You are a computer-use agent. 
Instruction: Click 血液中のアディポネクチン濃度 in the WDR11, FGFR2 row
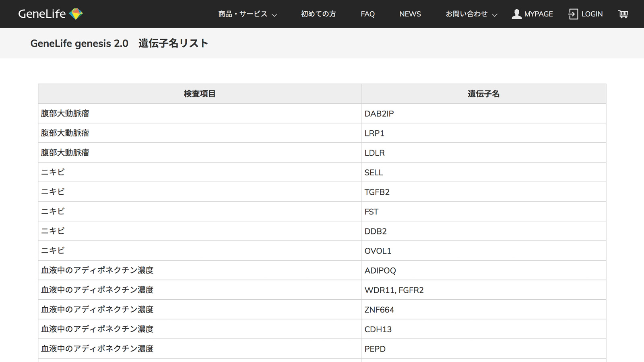point(97,290)
